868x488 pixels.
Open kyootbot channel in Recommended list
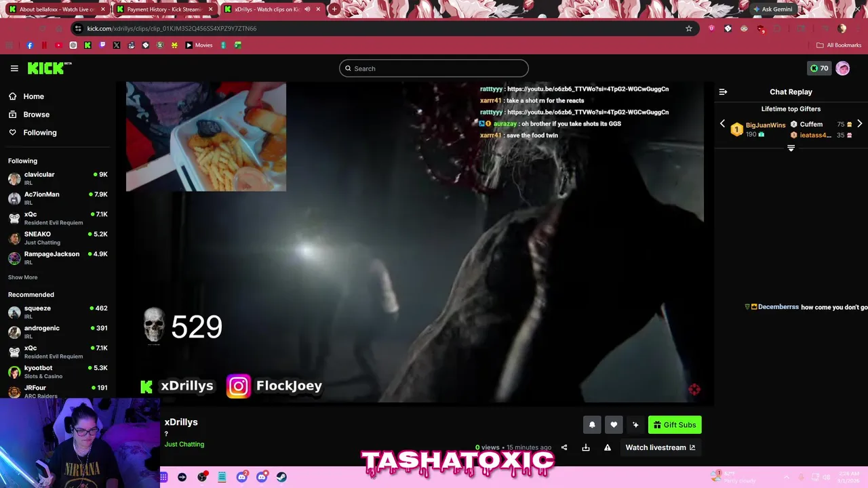pyautogui.click(x=58, y=371)
